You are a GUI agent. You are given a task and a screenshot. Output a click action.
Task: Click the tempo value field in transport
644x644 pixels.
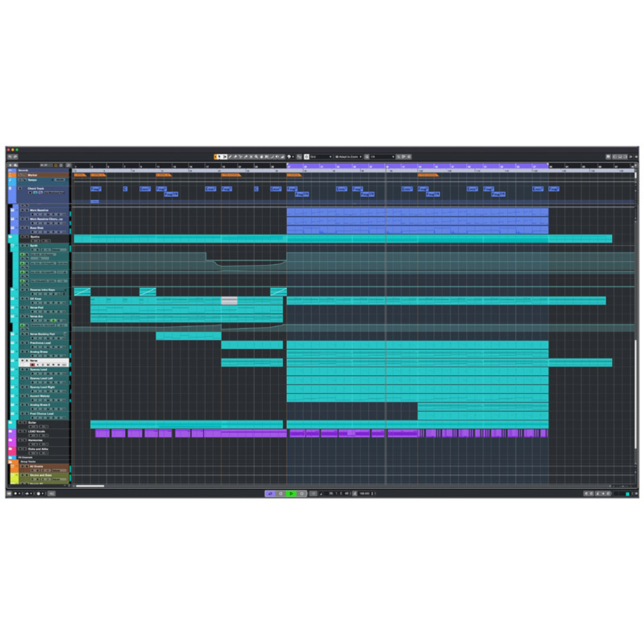click(x=364, y=494)
